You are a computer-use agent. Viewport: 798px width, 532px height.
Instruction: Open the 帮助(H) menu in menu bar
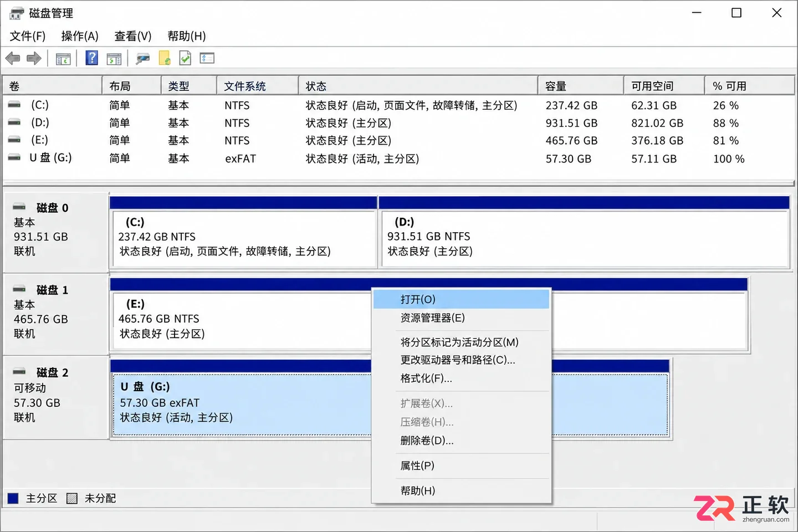click(x=187, y=36)
